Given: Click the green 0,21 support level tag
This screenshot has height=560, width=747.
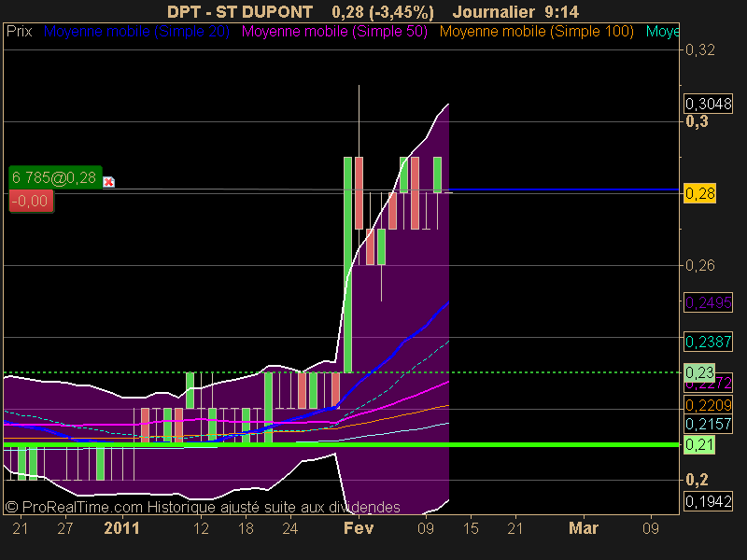Looking at the screenshot, I should (x=699, y=445).
